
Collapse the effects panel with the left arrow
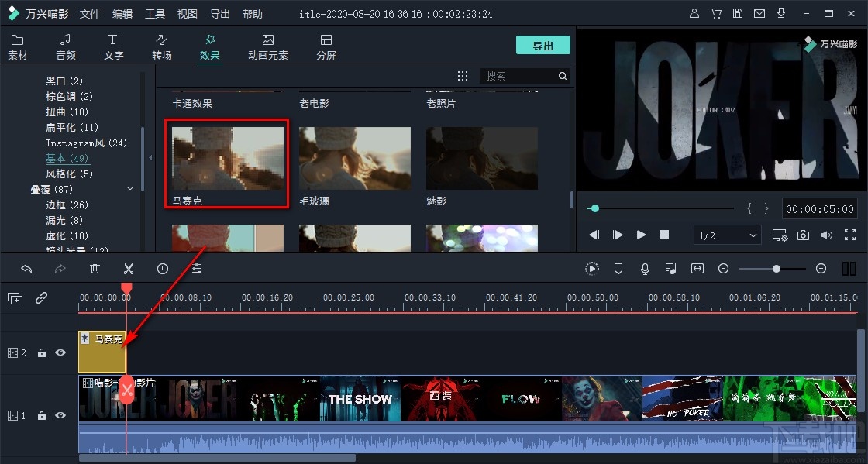[150, 157]
